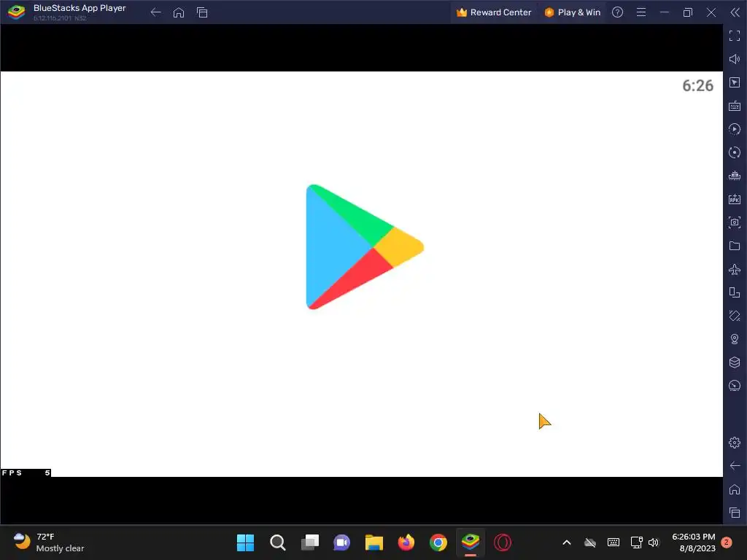Click the BlueStacks logo in title bar
This screenshot has width=747, height=560.
16,12
